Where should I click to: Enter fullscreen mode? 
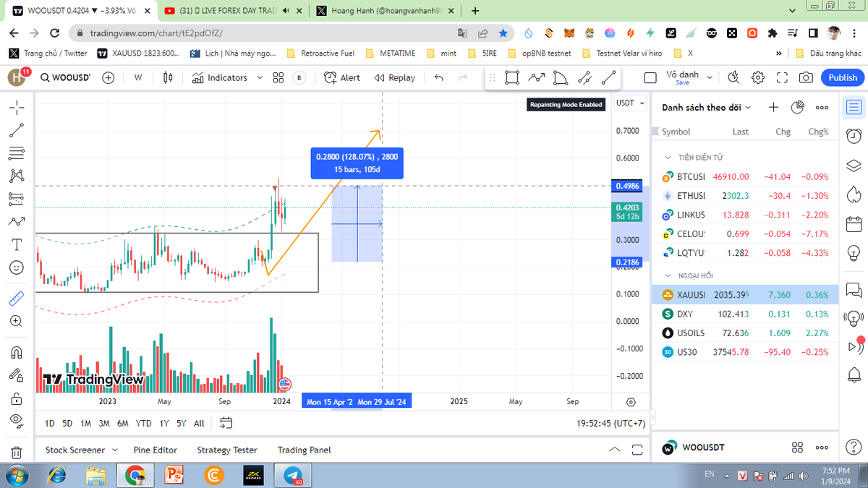(782, 77)
